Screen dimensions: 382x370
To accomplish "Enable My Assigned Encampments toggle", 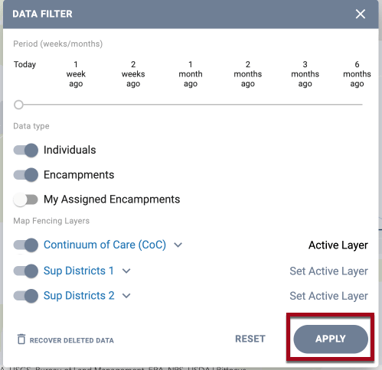I will [x=26, y=200].
